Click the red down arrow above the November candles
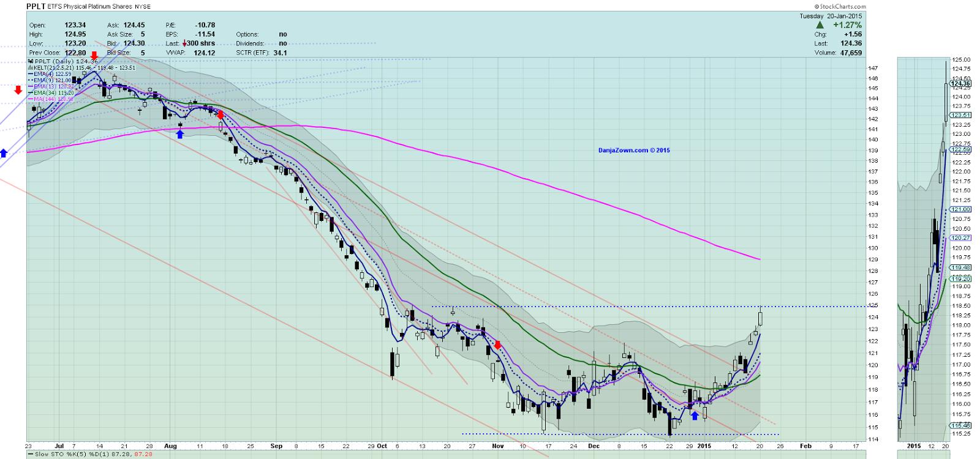The height and width of the screenshot is (459, 980). (x=498, y=345)
